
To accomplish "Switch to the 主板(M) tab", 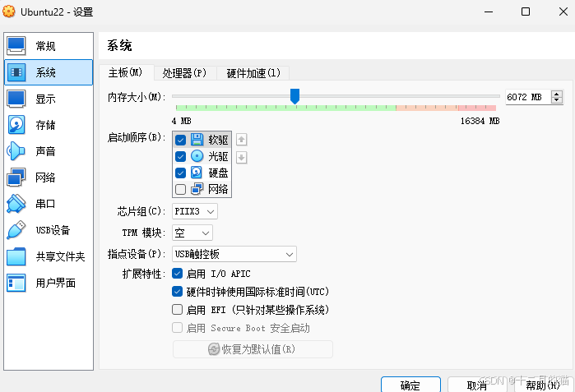I will click(126, 72).
